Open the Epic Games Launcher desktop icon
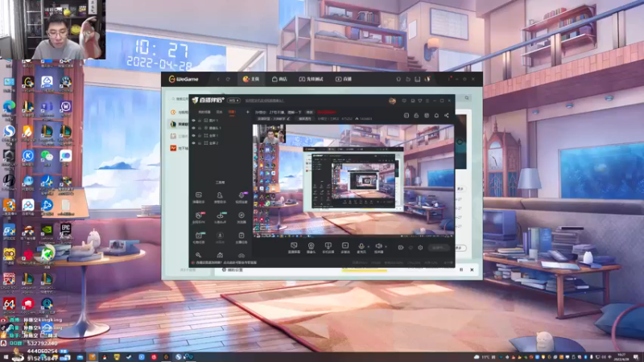 pos(66,232)
